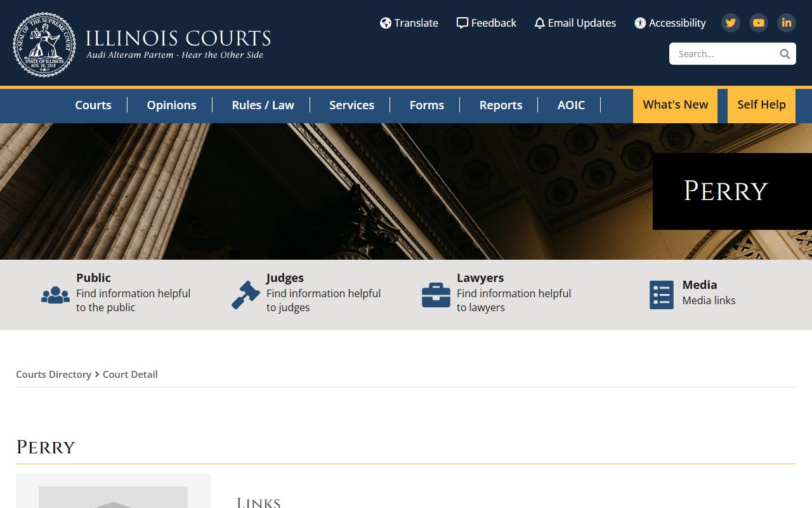Open the Courts menu
Viewport: 812px width, 508px height.
(93, 105)
